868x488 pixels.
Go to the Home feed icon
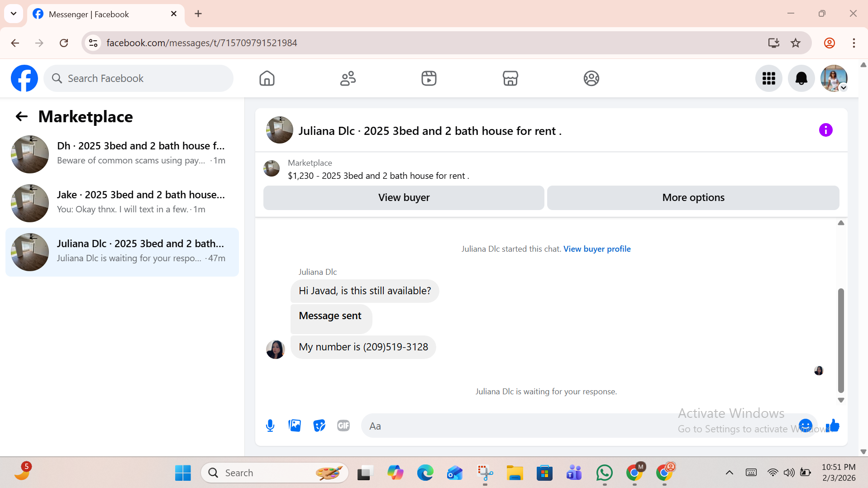point(267,78)
